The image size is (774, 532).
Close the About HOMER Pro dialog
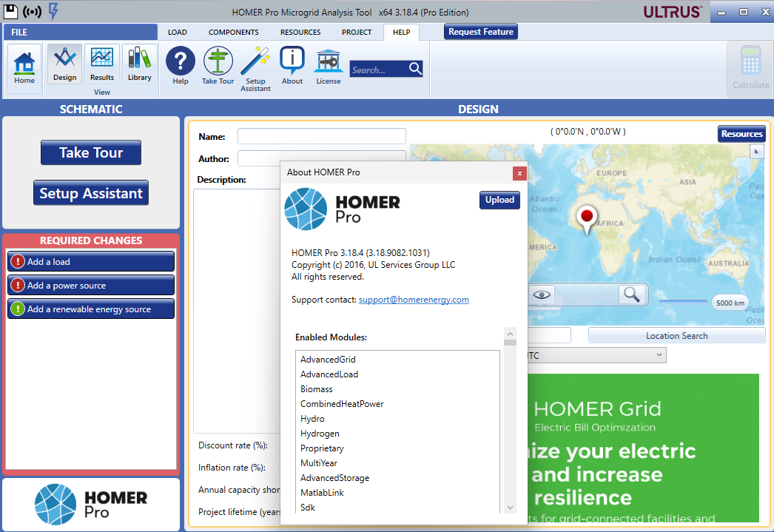pos(519,173)
